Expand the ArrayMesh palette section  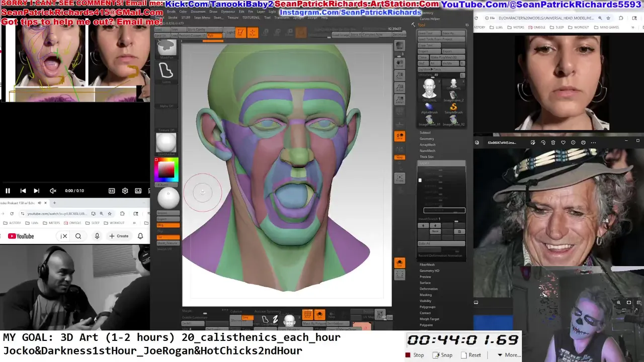[x=428, y=145]
